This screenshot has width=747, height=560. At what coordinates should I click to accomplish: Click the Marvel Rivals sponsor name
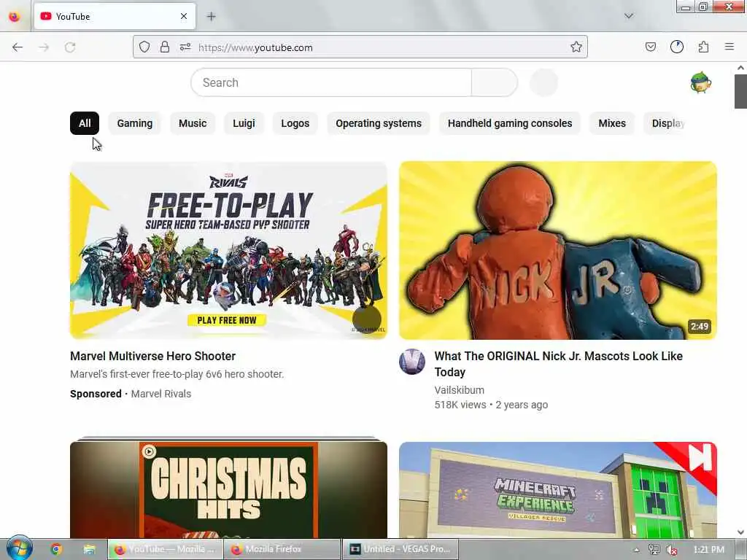pyautogui.click(x=161, y=394)
